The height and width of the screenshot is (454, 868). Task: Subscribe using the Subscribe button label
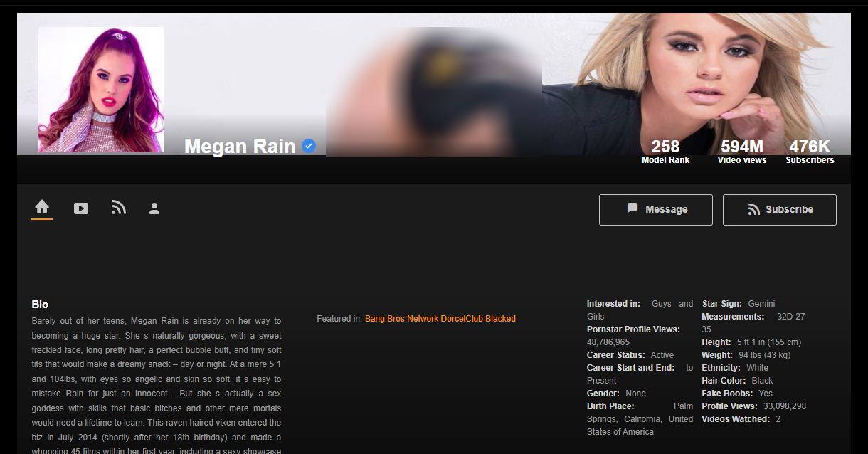coord(789,209)
